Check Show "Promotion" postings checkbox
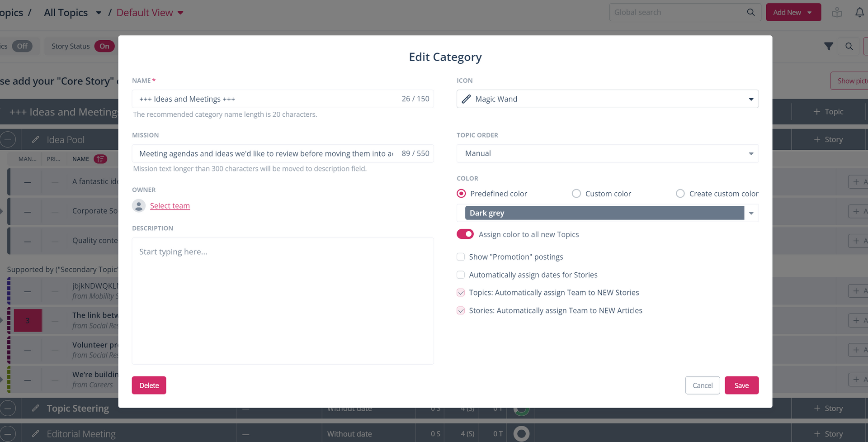This screenshot has height=442, width=868. click(461, 257)
